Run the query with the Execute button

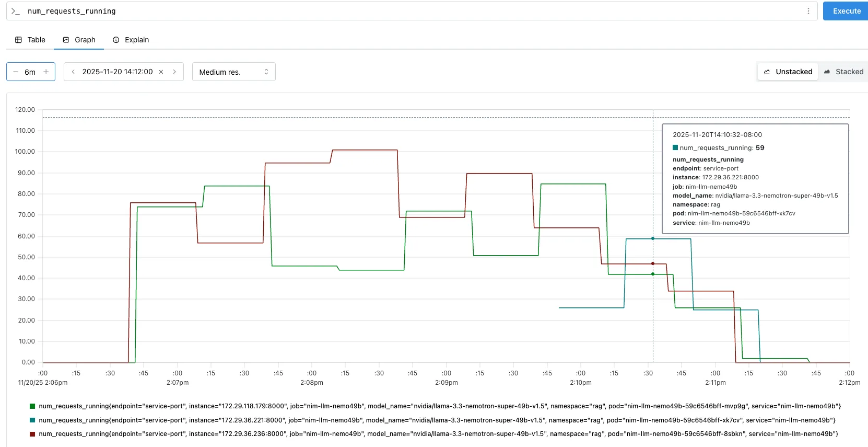click(x=846, y=11)
